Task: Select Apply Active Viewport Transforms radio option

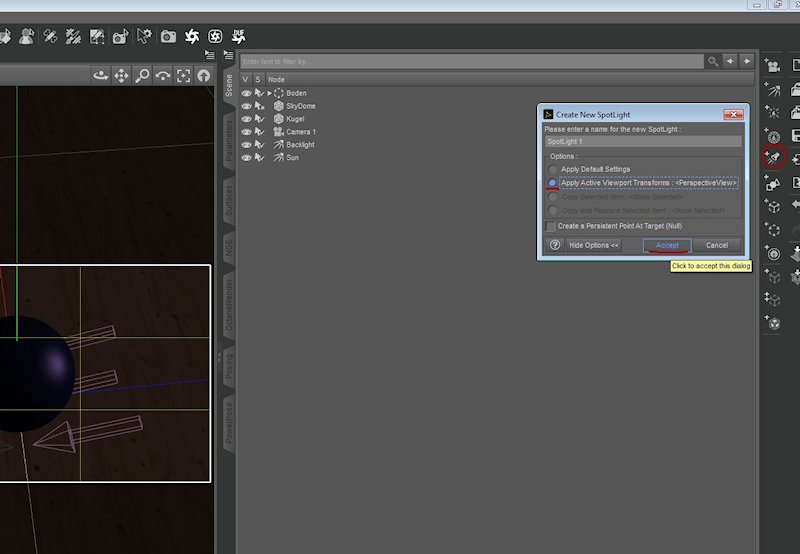Action: click(552, 183)
